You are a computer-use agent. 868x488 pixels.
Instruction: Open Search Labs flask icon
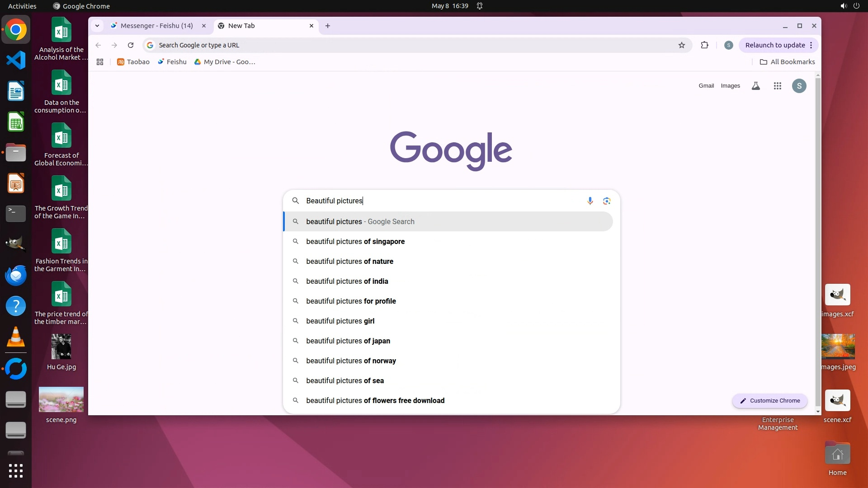tap(755, 86)
